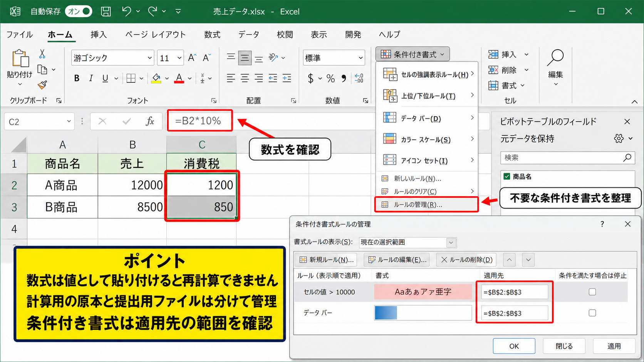Open the font size 11 dropdown
The image size is (644, 362).
click(x=179, y=58)
